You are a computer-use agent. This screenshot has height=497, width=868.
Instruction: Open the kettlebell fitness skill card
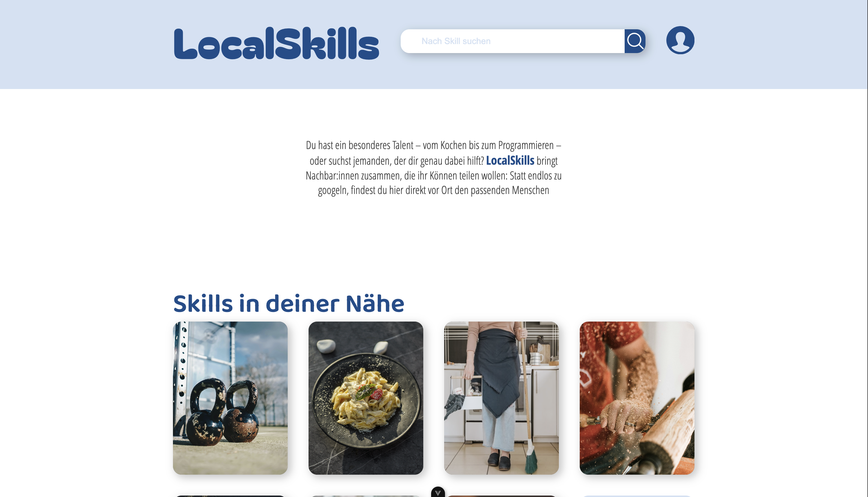tap(230, 398)
